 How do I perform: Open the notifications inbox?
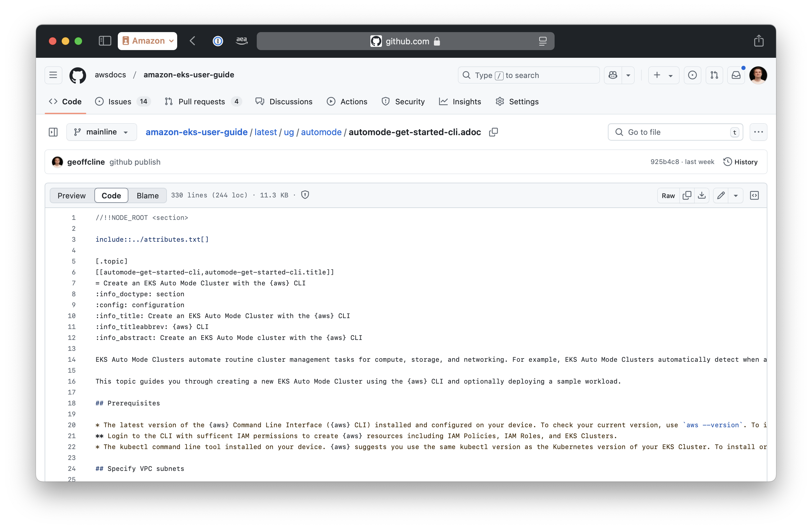pos(736,75)
